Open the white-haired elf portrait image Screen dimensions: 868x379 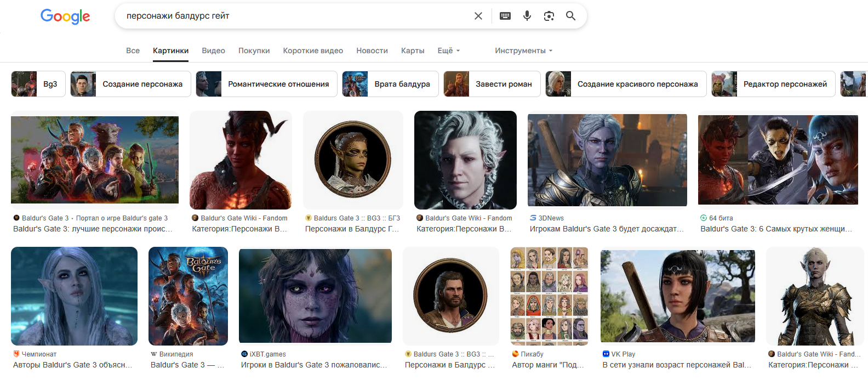[x=465, y=160]
